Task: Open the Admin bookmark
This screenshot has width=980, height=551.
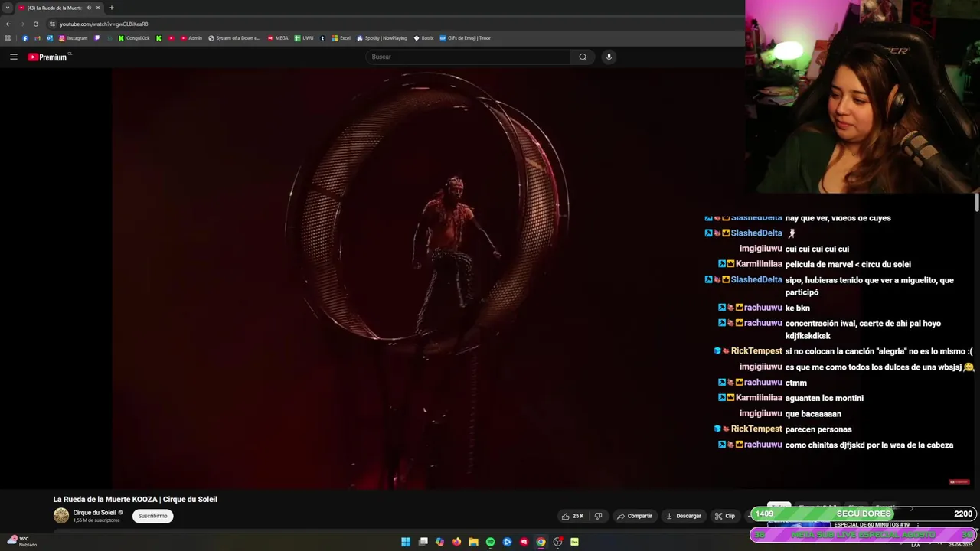Action: tap(191, 38)
